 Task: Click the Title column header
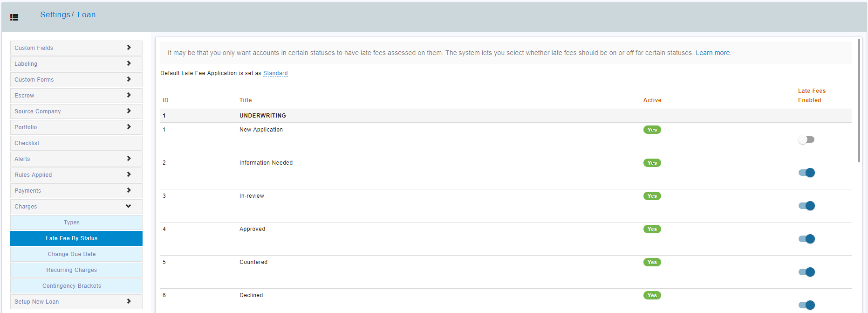point(246,100)
